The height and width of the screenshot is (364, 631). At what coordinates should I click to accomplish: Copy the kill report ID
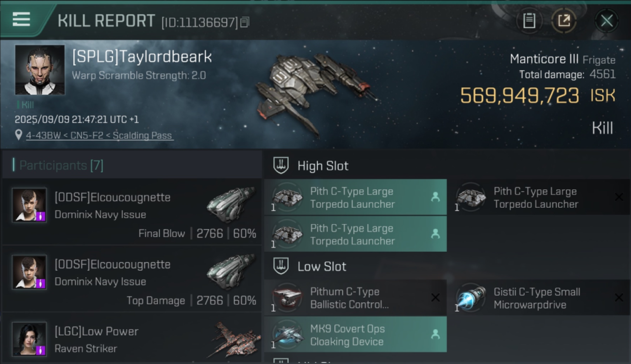tap(245, 22)
